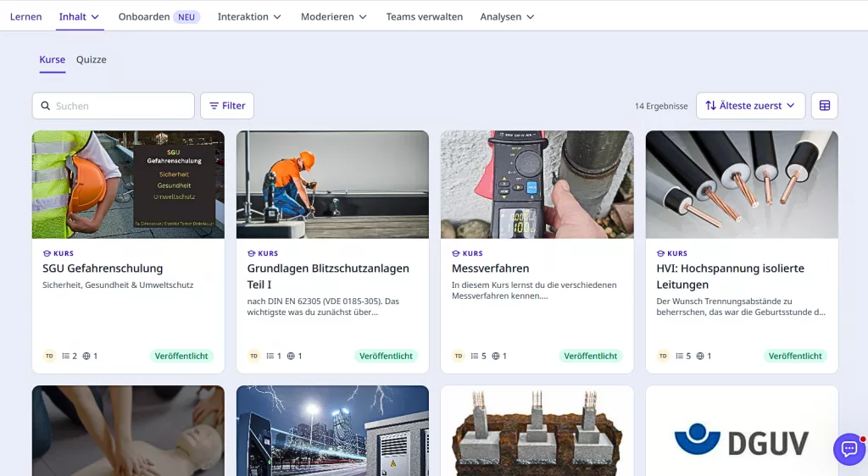Click the magnifier icon in search box
Screen dimensions: 868x476
(46, 106)
